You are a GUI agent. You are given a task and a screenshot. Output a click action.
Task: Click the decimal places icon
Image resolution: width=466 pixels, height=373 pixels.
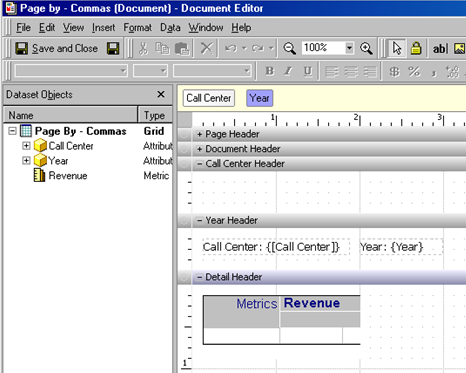[x=452, y=72]
